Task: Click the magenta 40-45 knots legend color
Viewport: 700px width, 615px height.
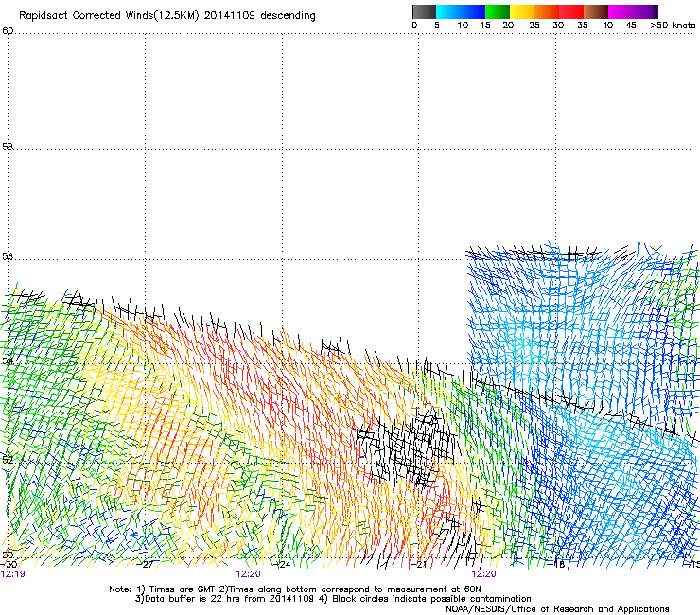Action: (621, 11)
